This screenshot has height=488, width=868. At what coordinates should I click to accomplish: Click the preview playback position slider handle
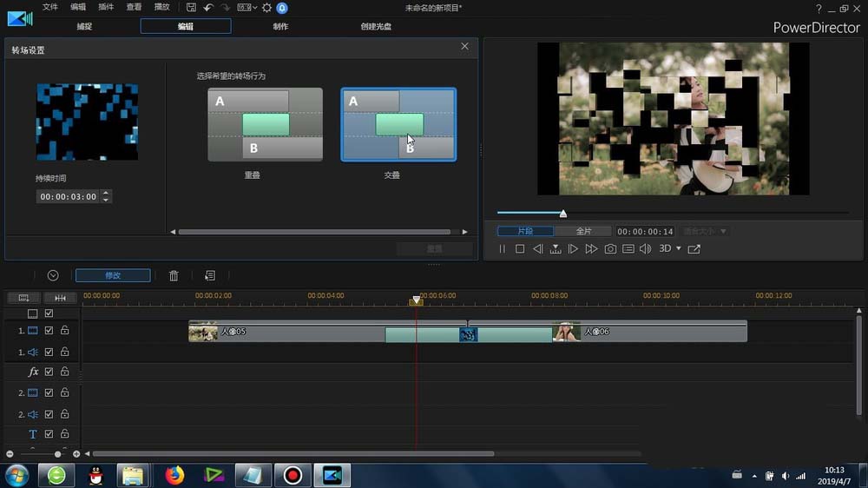[563, 214]
